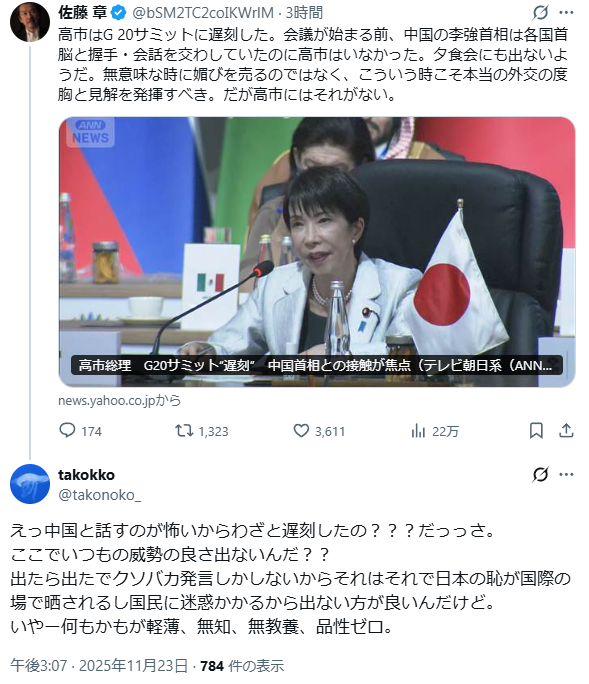Open 佐藤 章's profile avatar

(x=30, y=22)
